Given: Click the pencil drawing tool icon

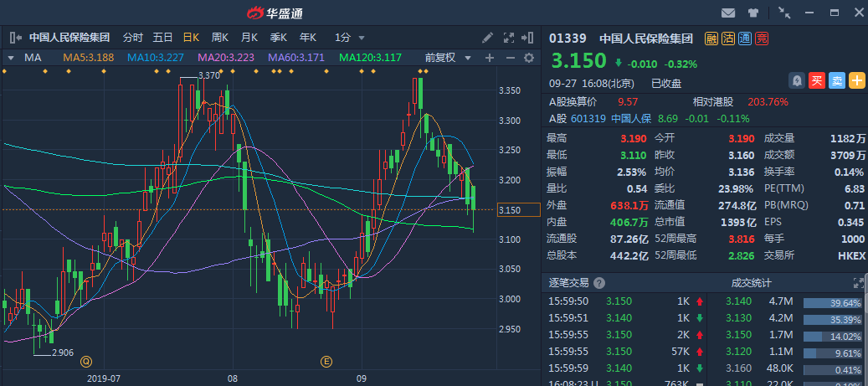Looking at the screenshot, I should [x=488, y=38].
